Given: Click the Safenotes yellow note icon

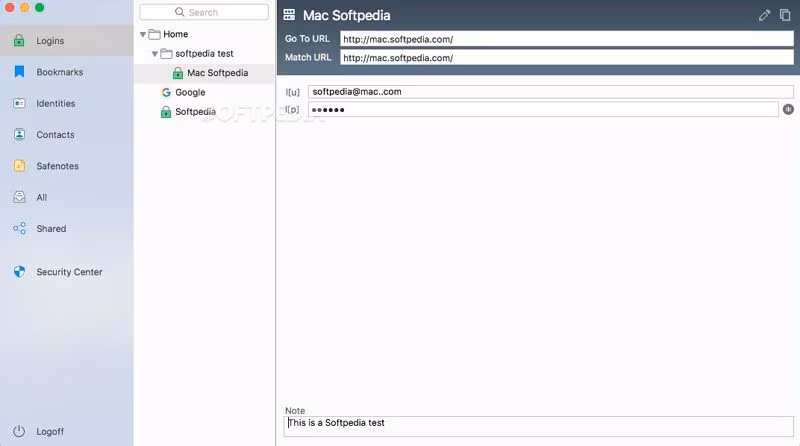Looking at the screenshot, I should [19, 166].
